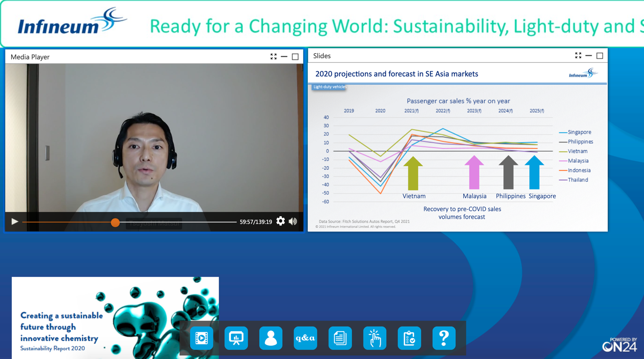Click the "Light-duty vehicles" tag on the slide
Image resolution: width=644 pixels, height=359 pixels.
329,87
